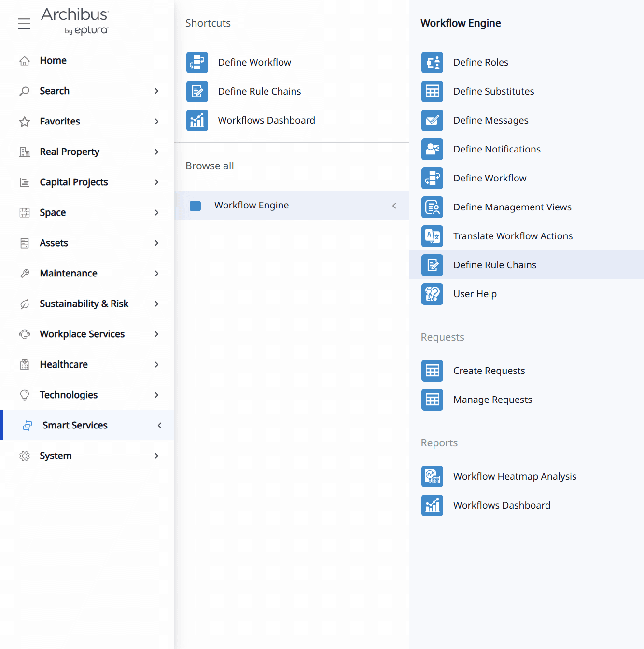Click the Favorites star icon

(x=25, y=122)
